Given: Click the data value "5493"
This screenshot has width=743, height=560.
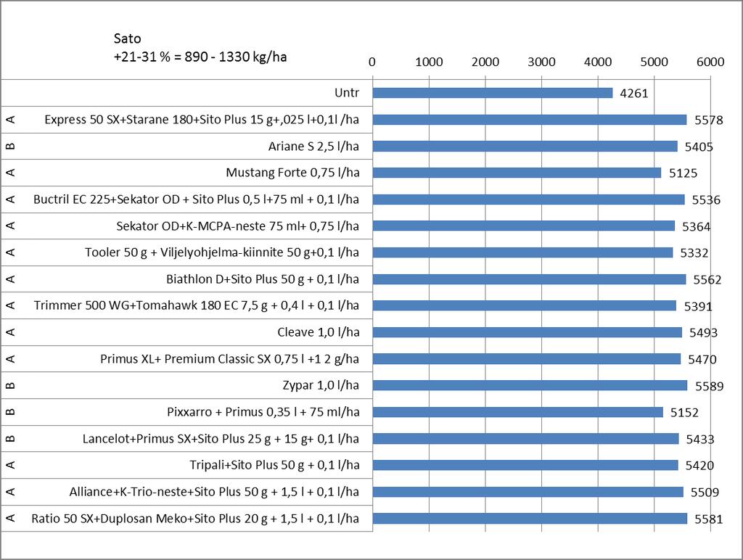Looking at the screenshot, I should [704, 333].
